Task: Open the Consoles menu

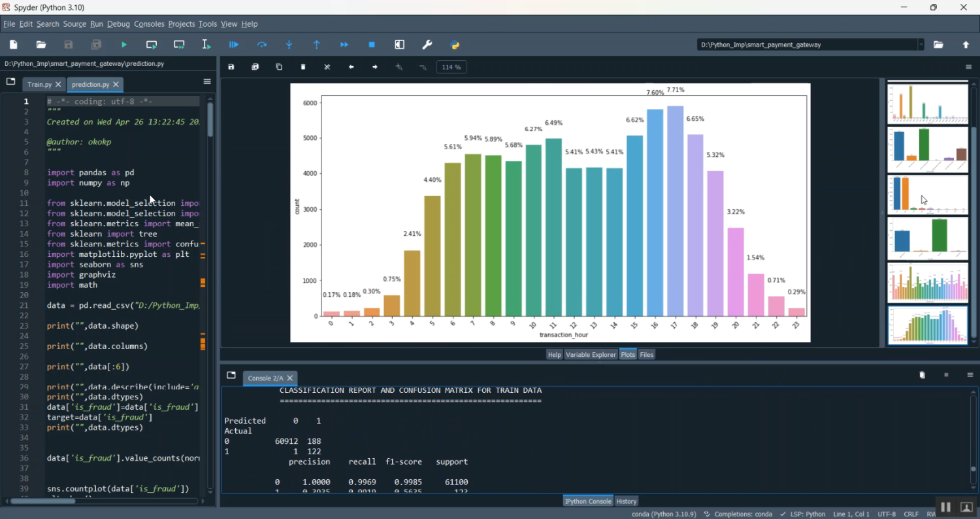Action: pyautogui.click(x=149, y=24)
